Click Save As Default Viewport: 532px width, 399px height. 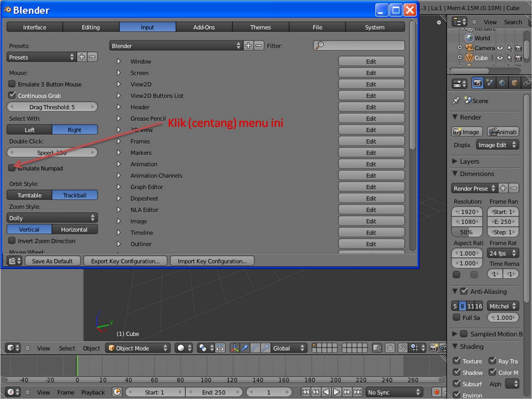(x=52, y=261)
